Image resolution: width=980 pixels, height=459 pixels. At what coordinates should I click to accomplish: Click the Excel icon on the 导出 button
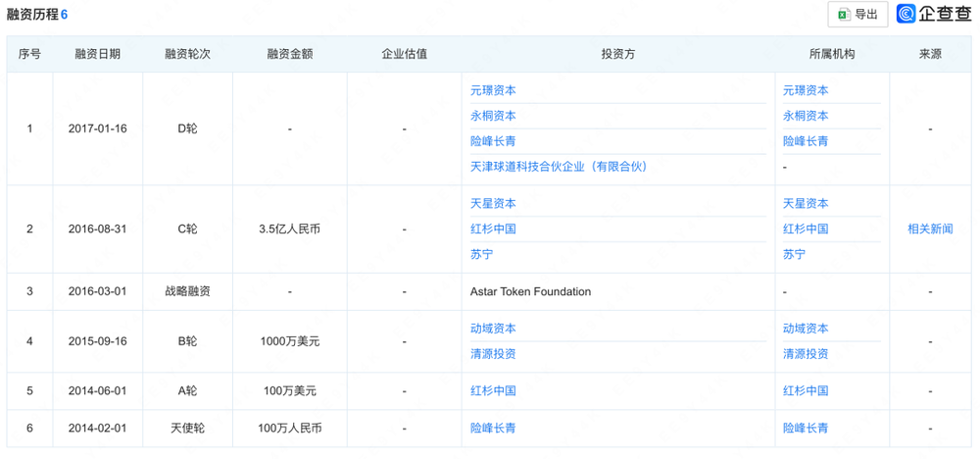pyautogui.click(x=843, y=15)
